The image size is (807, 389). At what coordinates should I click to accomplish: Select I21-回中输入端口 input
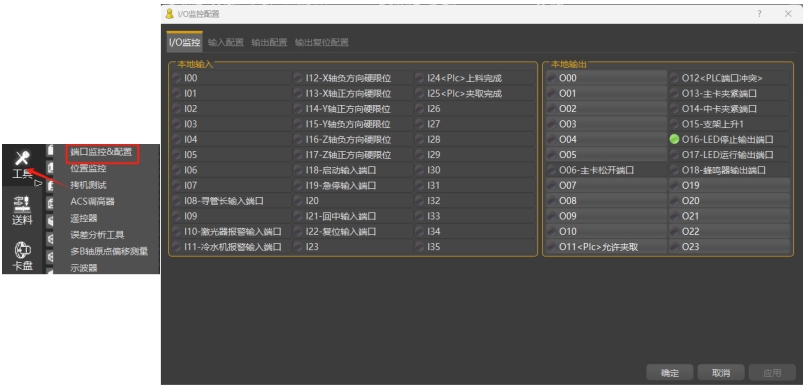point(353,216)
